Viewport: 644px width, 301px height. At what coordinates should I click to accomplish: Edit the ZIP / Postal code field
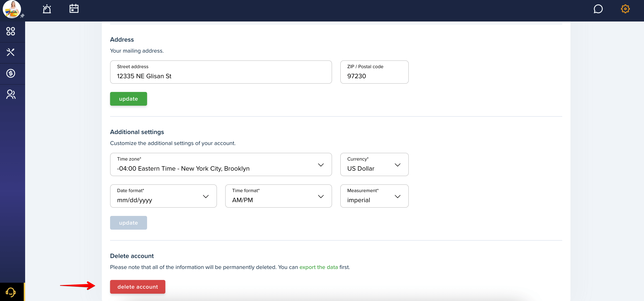[x=374, y=72]
